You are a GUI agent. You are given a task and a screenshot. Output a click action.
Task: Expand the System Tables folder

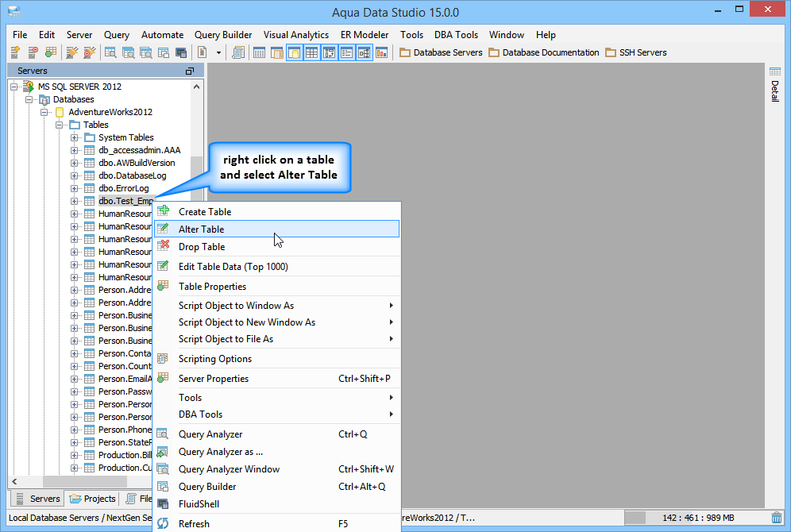click(74, 137)
